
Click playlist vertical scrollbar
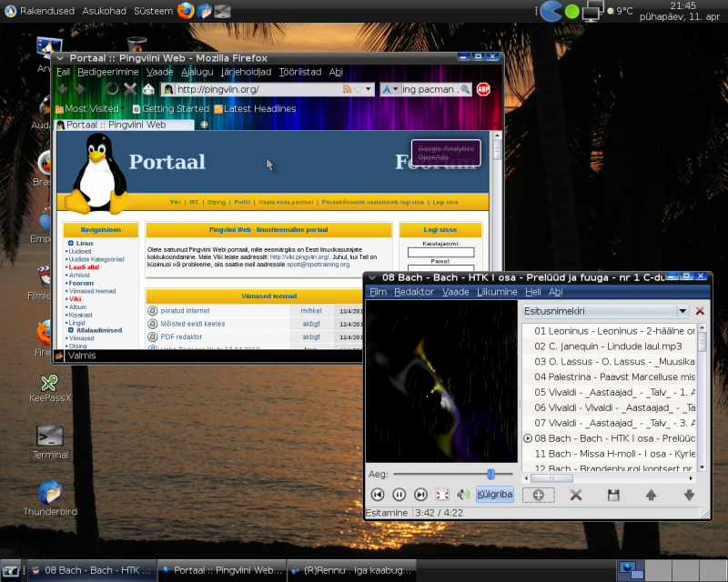[702, 397]
